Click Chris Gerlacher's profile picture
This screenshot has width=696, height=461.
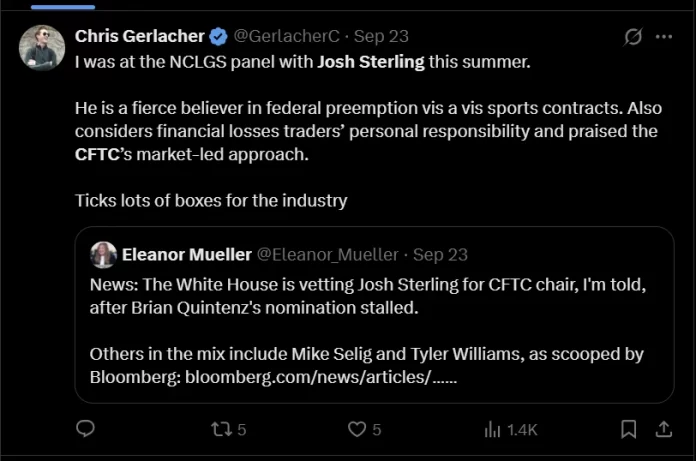point(42,47)
